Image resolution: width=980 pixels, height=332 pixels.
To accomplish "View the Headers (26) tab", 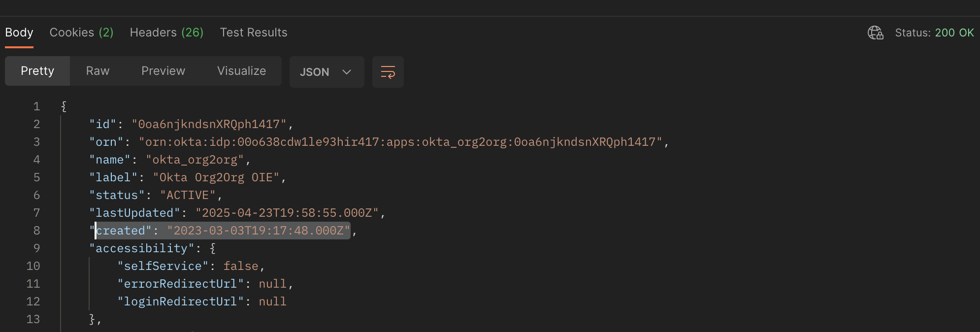I will click(166, 33).
